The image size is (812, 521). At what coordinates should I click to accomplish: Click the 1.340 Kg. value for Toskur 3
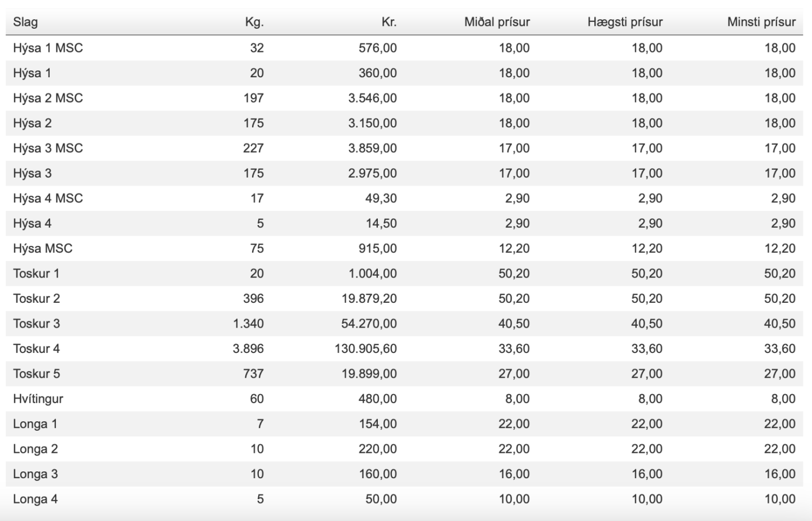[x=248, y=324]
